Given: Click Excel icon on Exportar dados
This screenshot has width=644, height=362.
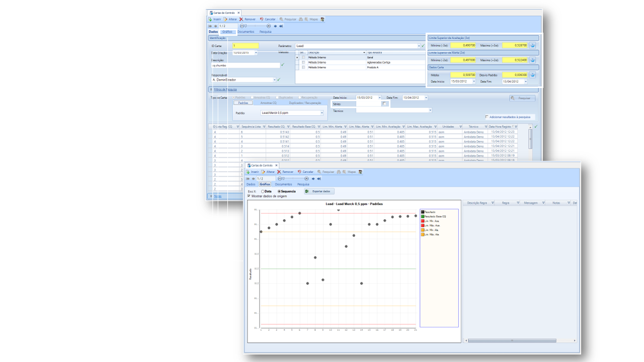Looking at the screenshot, I should 307,192.
